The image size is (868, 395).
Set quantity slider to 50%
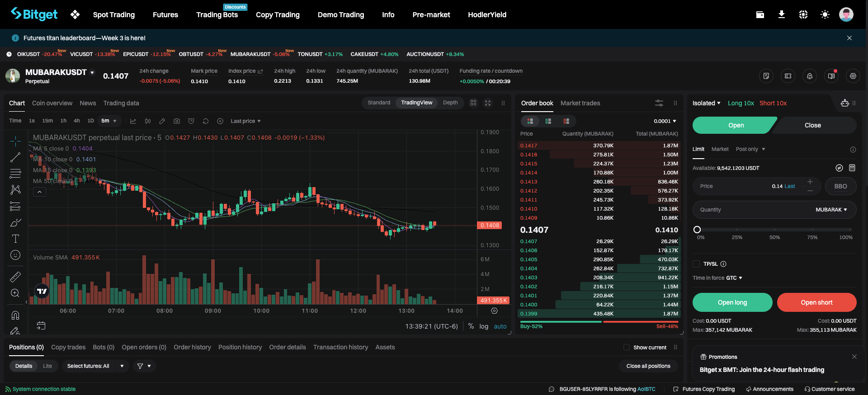click(774, 230)
